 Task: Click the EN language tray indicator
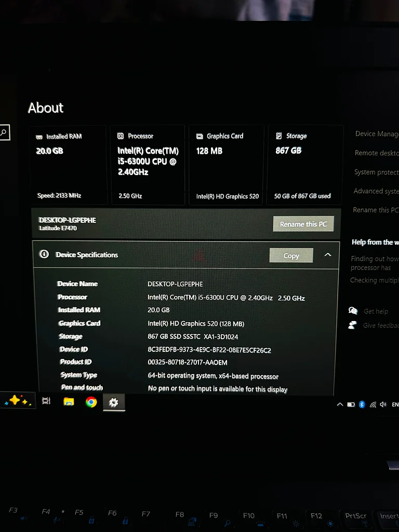(x=395, y=404)
